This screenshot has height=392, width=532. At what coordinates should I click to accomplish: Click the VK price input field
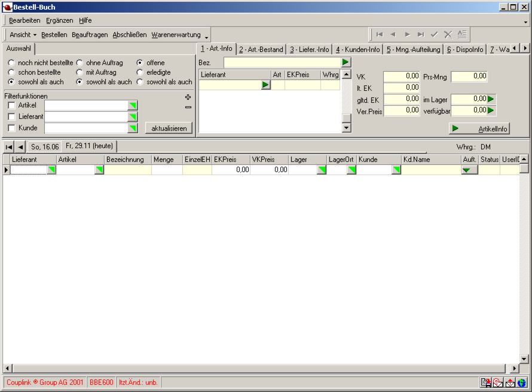tap(401, 76)
